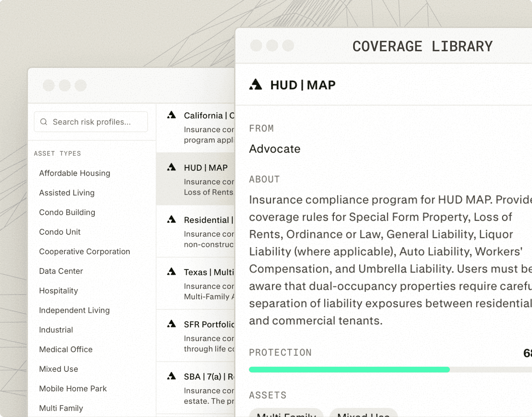Open the HUD | MAP profile in list
Image resolution: width=532 pixels, height=417 pixels.
196,179
